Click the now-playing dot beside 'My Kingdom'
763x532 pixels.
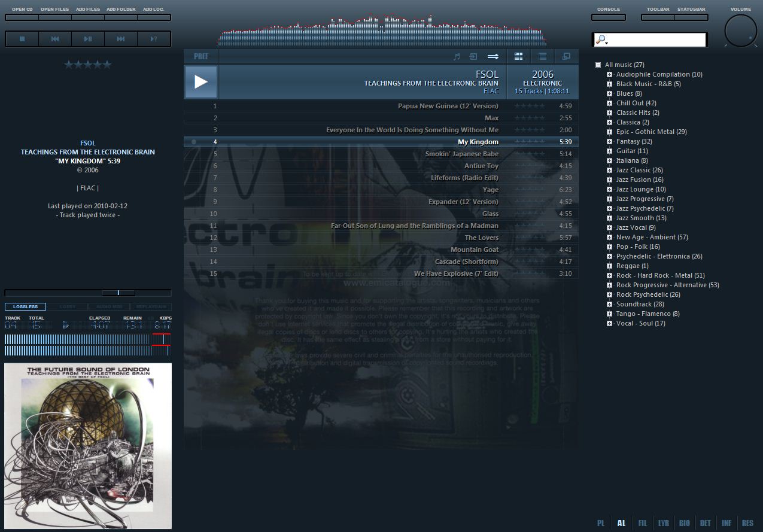point(194,142)
